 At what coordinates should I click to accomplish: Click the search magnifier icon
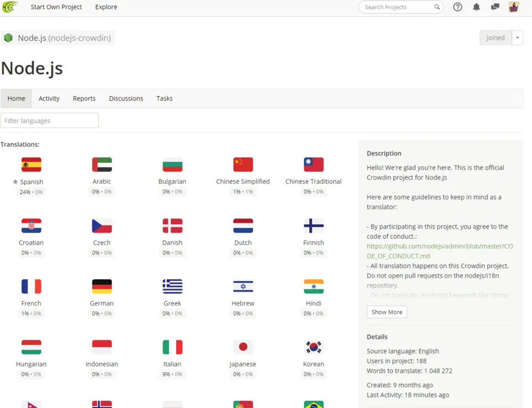point(437,7)
